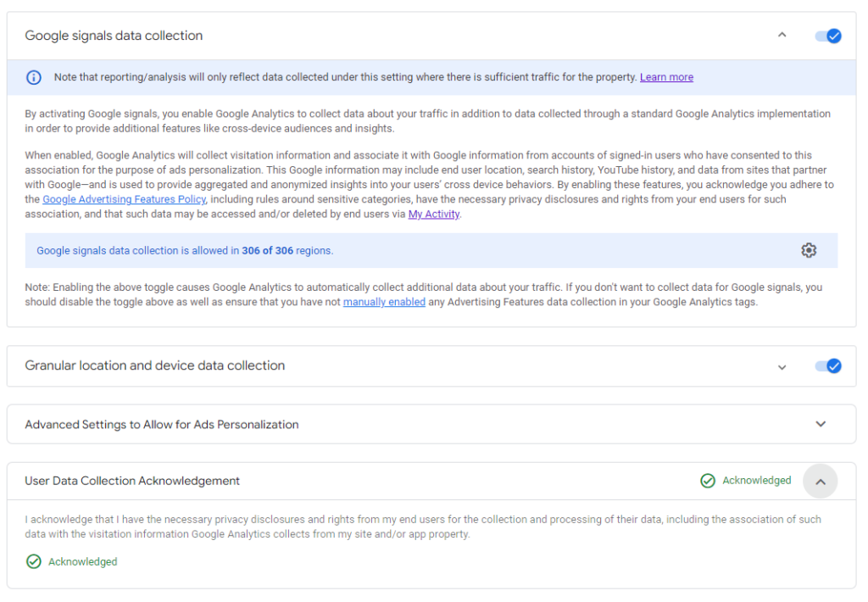Expand Advanced Settings for Ads Personalization chevron
The image size is (868, 602).
click(821, 424)
